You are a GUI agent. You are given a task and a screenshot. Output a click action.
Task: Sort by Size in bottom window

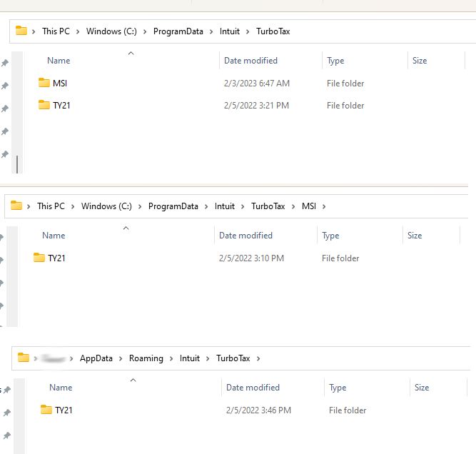[422, 388]
